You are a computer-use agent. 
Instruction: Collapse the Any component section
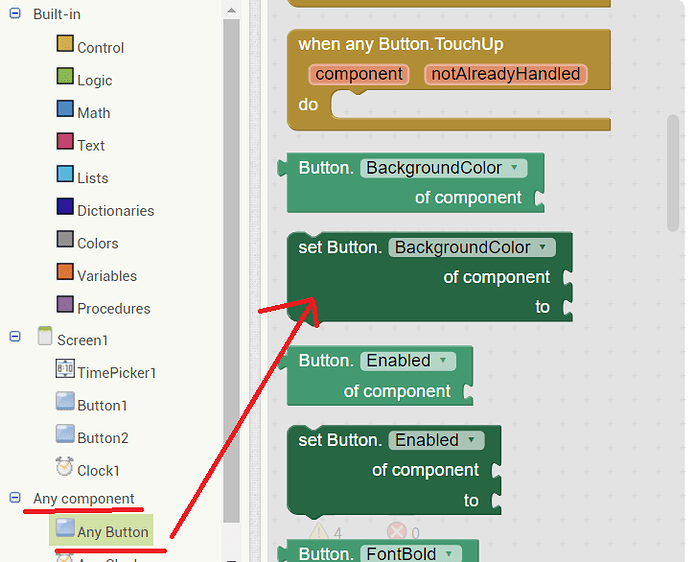click(x=15, y=498)
